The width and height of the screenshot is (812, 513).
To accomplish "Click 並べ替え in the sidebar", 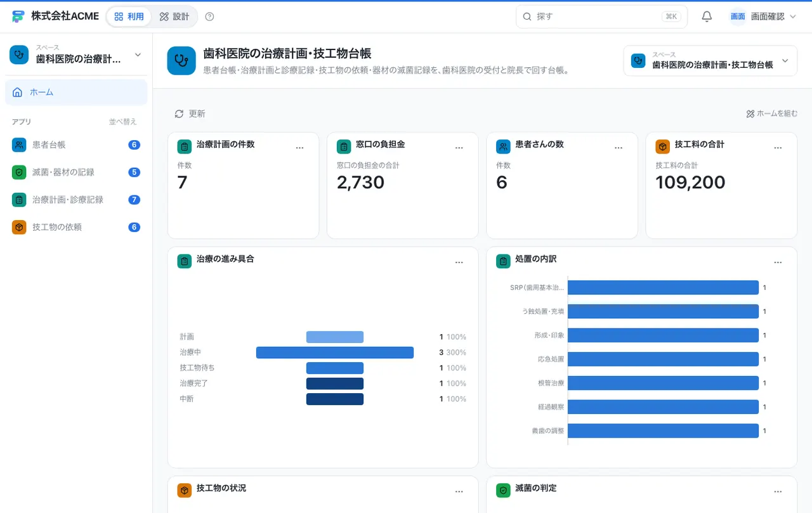I will [x=122, y=122].
